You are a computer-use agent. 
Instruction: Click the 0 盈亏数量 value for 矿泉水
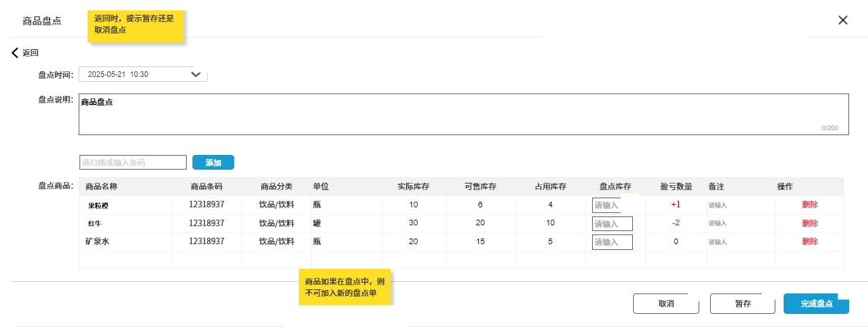[x=676, y=242]
